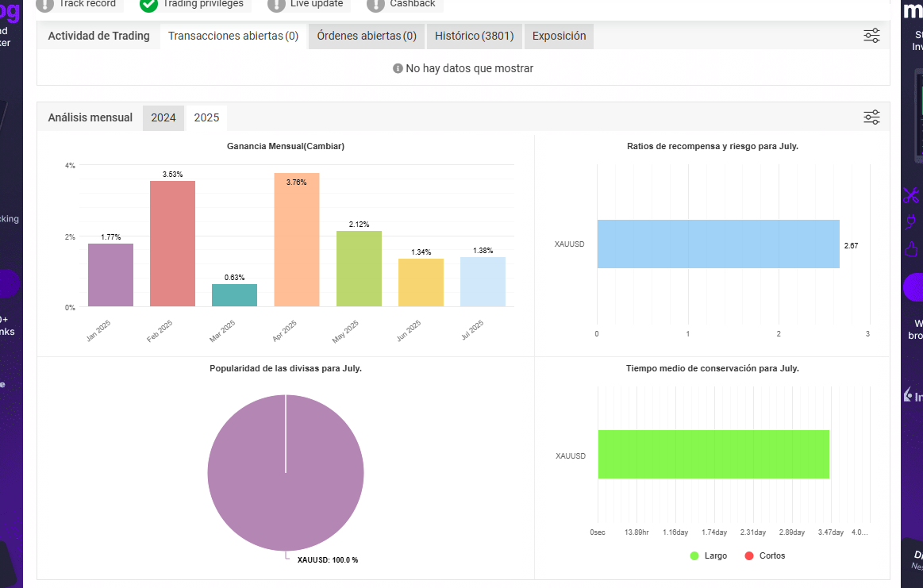The image size is (923, 588).
Task: Click the purple plug icon in sidebar
Action: point(910,222)
